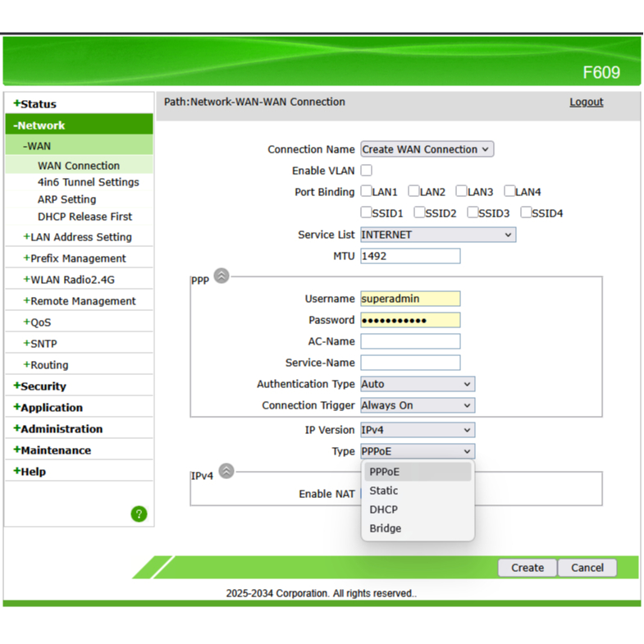The image size is (644, 644).
Task: Choose Bridge from the Type list
Action: [x=386, y=528]
